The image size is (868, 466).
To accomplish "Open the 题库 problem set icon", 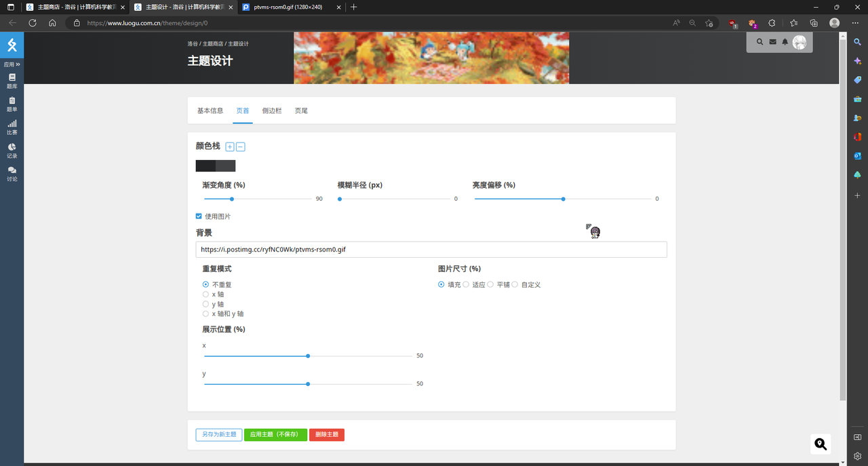I will pyautogui.click(x=12, y=77).
